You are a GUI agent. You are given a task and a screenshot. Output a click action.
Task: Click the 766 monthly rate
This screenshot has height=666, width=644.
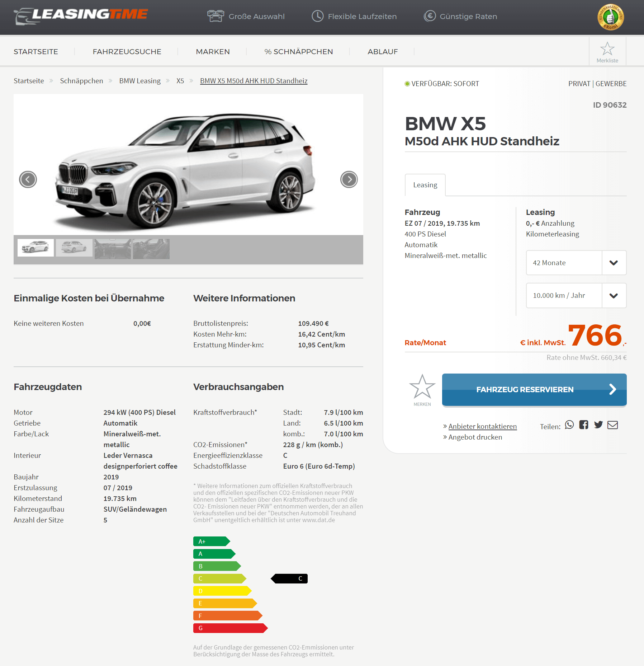595,335
